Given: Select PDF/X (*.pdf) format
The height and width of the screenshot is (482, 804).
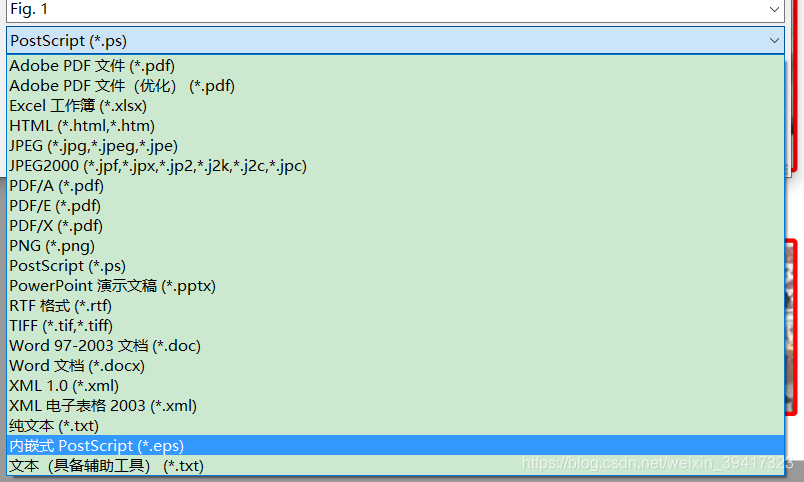Looking at the screenshot, I should 395,226.
